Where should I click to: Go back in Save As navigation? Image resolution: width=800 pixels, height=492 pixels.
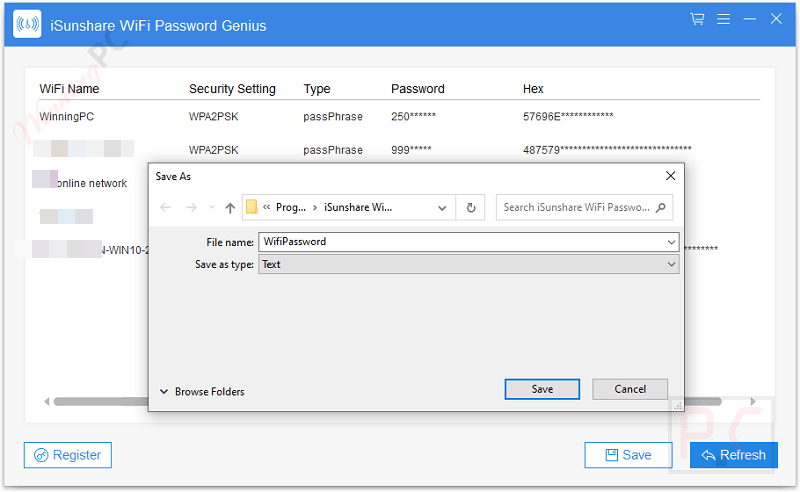coord(165,207)
